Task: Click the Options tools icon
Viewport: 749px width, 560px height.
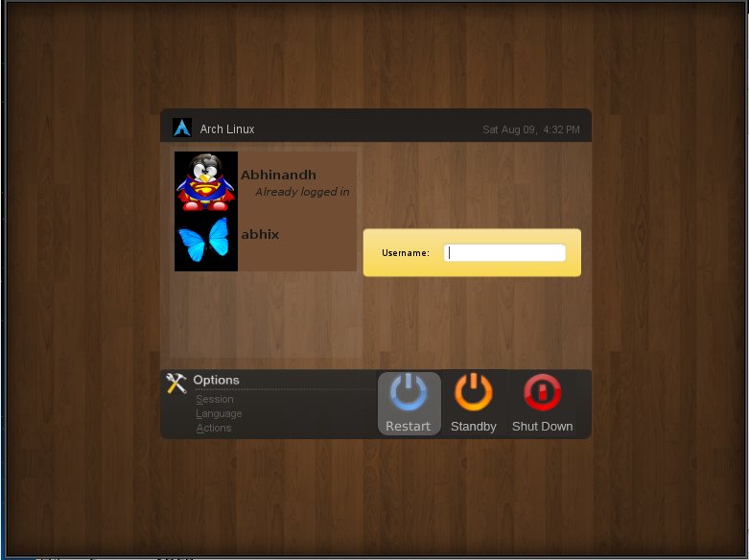Action: point(176,384)
